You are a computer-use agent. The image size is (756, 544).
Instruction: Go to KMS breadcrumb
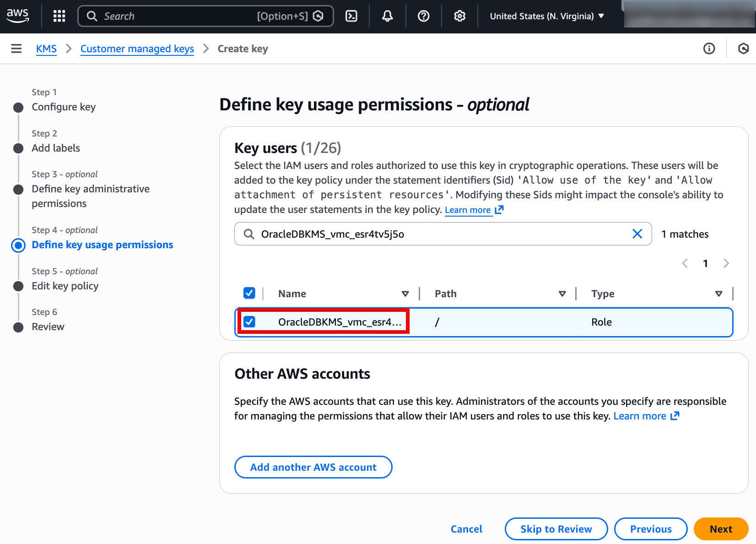pos(46,49)
